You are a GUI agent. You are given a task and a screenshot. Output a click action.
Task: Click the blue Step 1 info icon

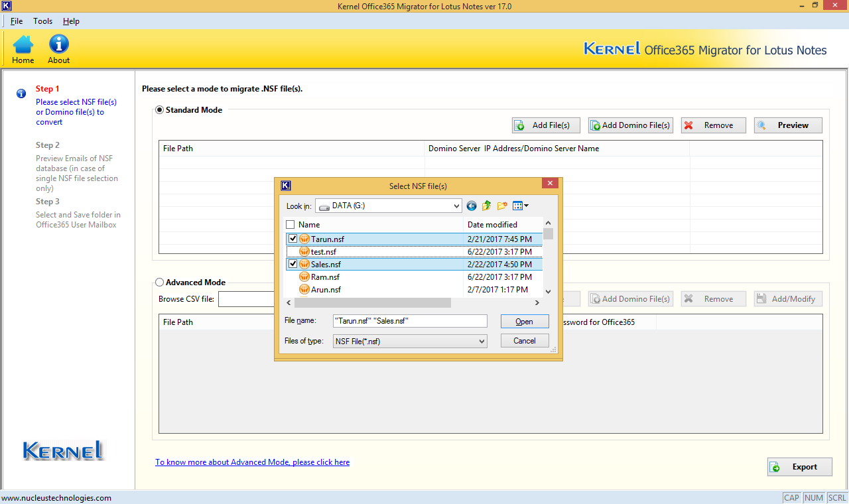point(21,94)
